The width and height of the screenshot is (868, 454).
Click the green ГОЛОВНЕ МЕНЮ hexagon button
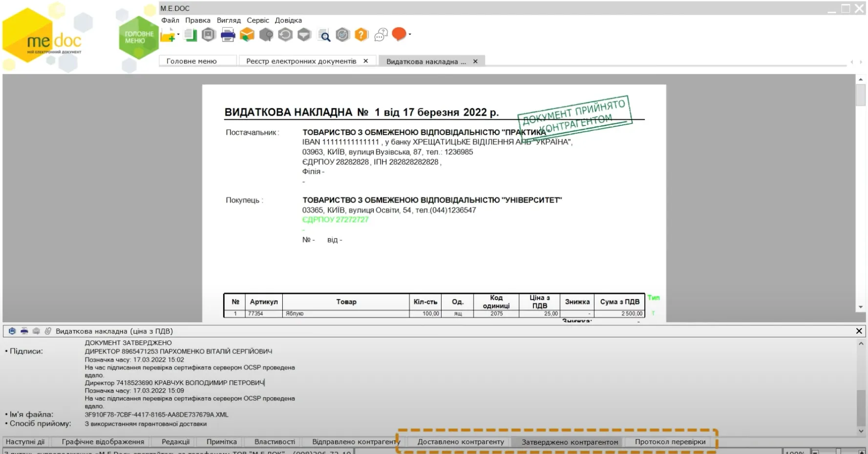[x=139, y=38]
